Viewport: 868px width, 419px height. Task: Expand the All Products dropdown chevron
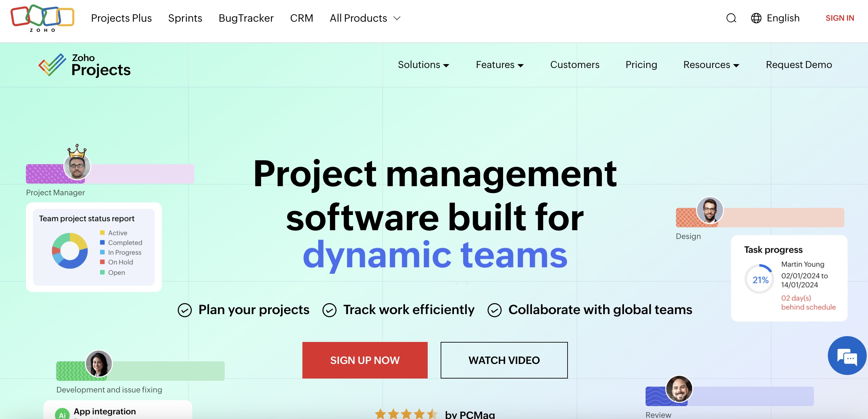[x=397, y=18]
